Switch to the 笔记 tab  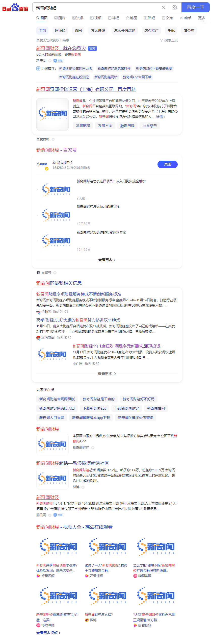[114, 18]
